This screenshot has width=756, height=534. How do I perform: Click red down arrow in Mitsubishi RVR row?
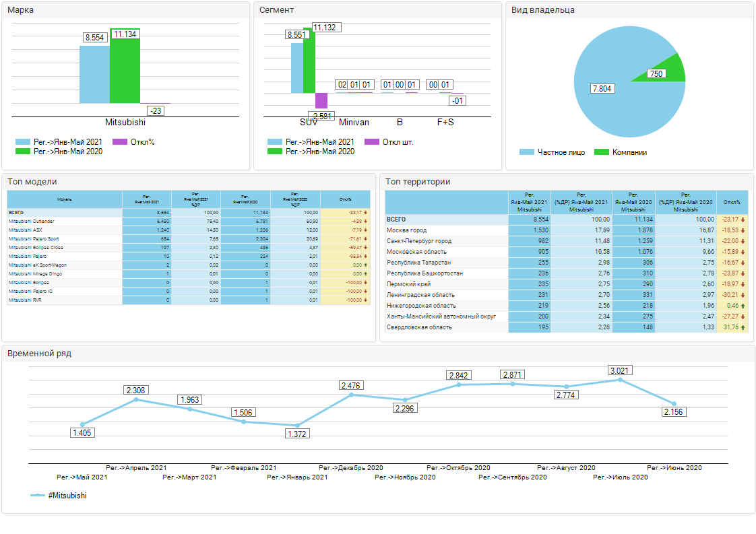(x=365, y=300)
